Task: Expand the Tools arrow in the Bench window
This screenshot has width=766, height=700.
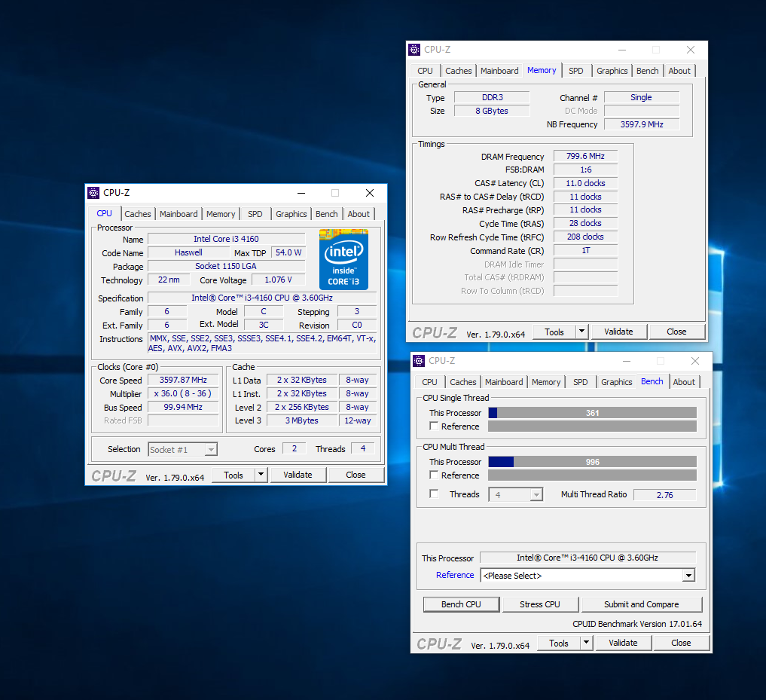Action: (586, 643)
